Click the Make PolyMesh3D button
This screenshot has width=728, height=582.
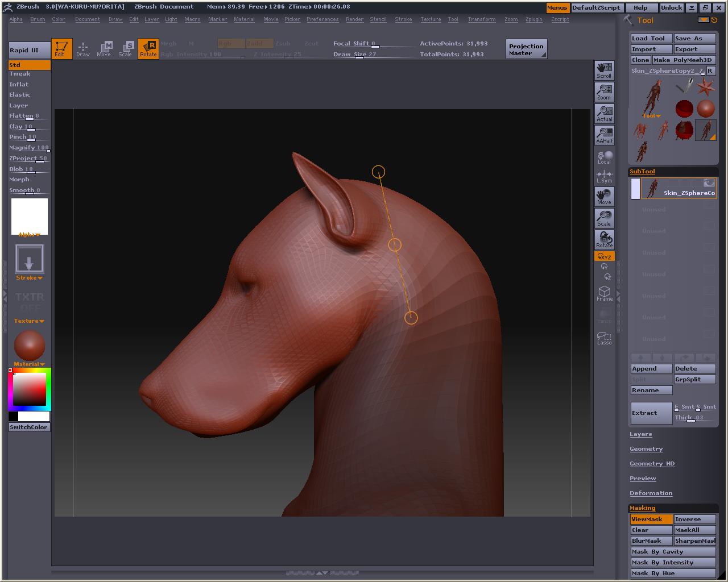682,60
